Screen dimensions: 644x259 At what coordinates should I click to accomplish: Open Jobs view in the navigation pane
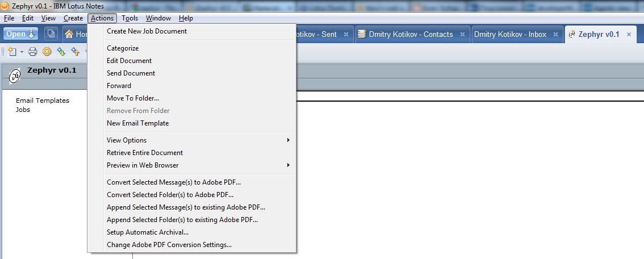23,110
